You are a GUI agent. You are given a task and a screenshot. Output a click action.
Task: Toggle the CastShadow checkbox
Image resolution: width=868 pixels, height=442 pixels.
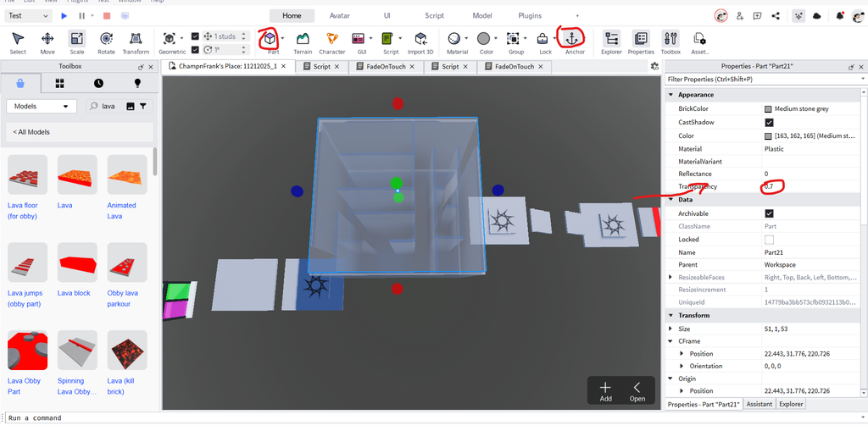tap(769, 122)
